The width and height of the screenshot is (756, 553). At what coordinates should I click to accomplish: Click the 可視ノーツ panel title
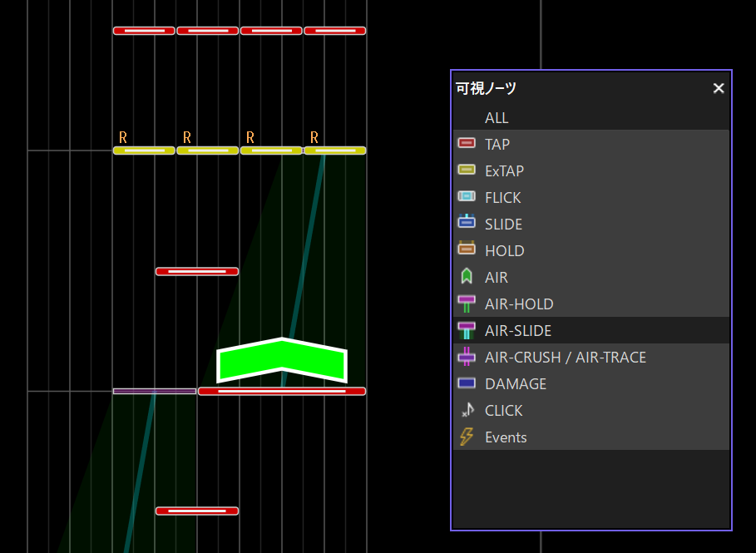486,88
